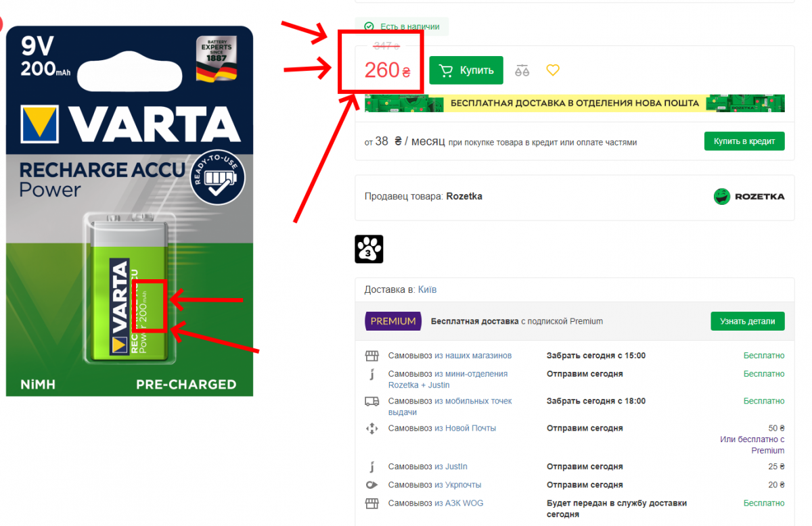Open the Varta 9V battery product image
The width and height of the screenshot is (812, 526).
click(x=129, y=211)
